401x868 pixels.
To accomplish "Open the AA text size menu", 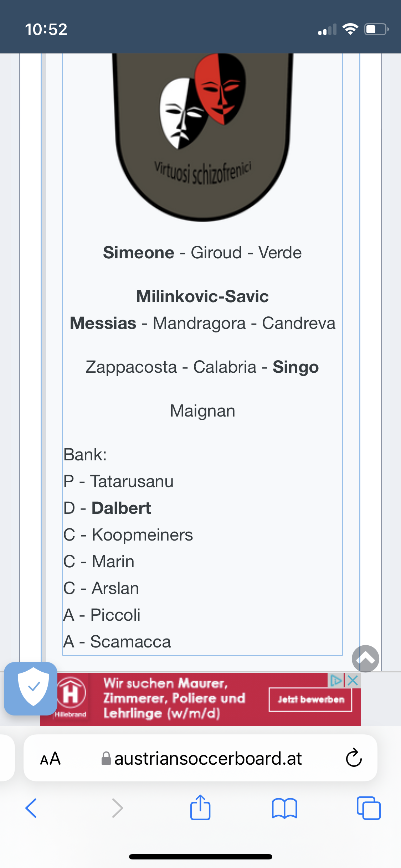I will 50,758.
